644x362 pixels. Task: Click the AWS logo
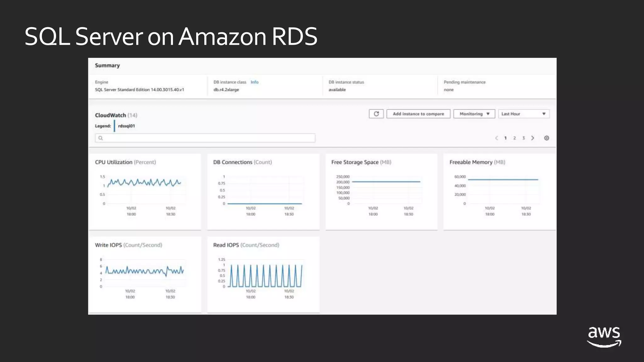click(x=604, y=337)
